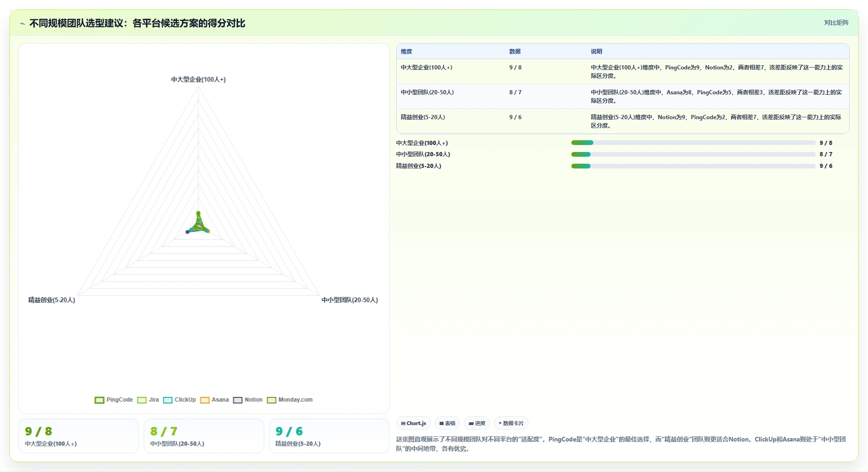This screenshot has width=868, height=472.
Task: Toggle Notion series via legend swatch
Action: click(x=238, y=400)
